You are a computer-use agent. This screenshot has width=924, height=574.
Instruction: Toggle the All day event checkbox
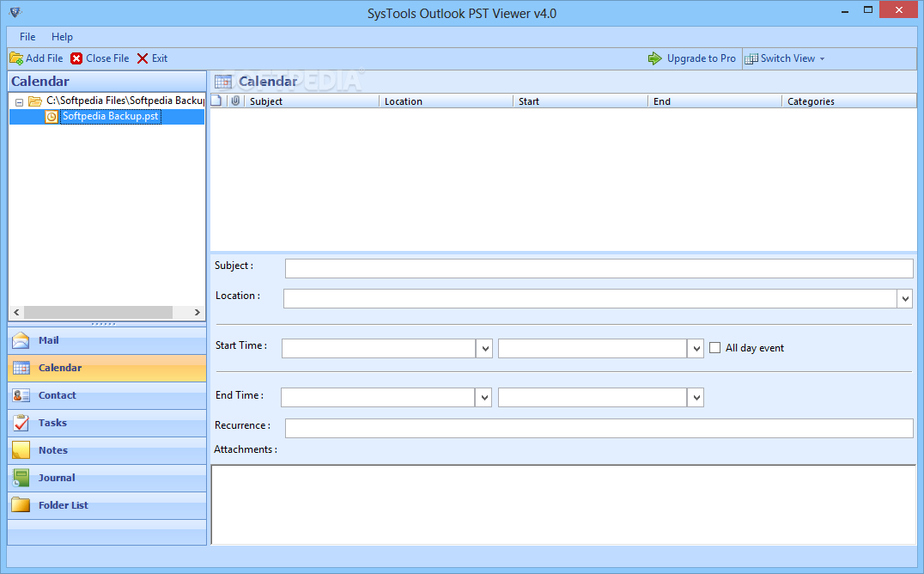pyautogui.click(x=714, y=348)
